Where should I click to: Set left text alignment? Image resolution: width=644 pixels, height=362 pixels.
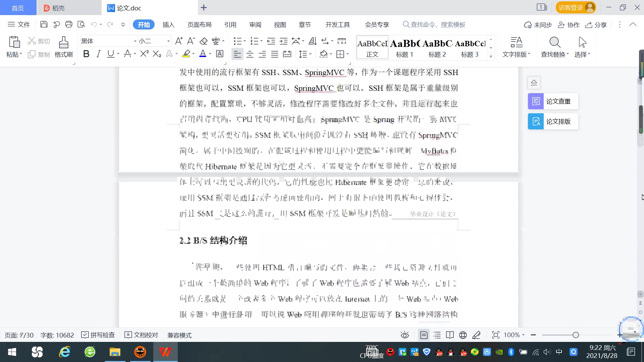pyautogui.click(x=237, y=54)
